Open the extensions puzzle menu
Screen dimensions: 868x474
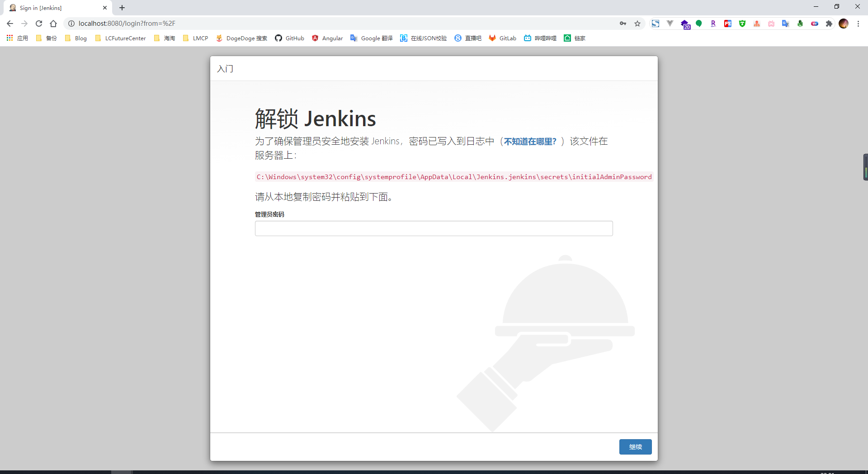click(829, 24)
